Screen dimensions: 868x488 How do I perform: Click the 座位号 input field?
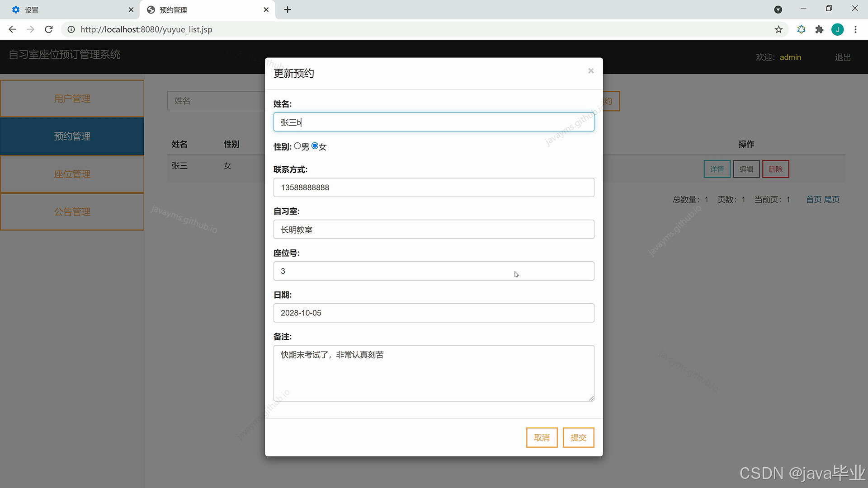[434, 271]
